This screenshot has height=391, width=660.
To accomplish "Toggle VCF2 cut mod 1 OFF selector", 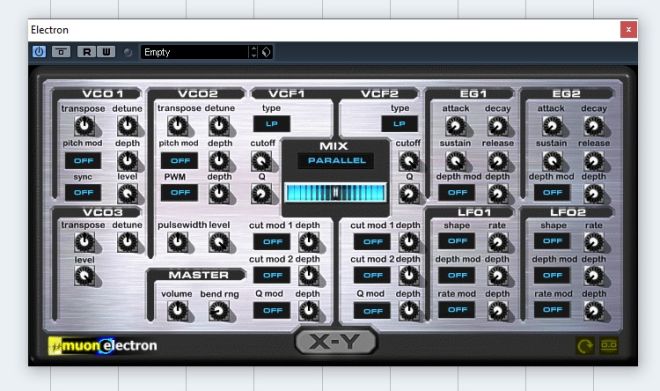I will click(x=372, y=242).
